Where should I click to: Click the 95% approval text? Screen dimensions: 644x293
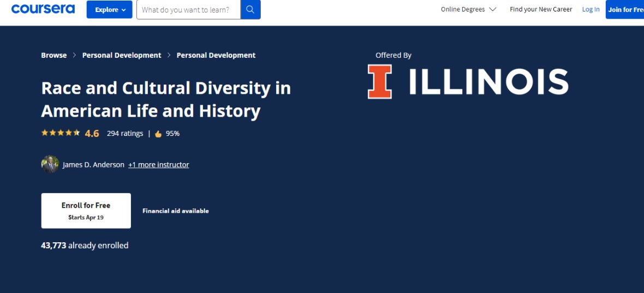click(172, 133)
